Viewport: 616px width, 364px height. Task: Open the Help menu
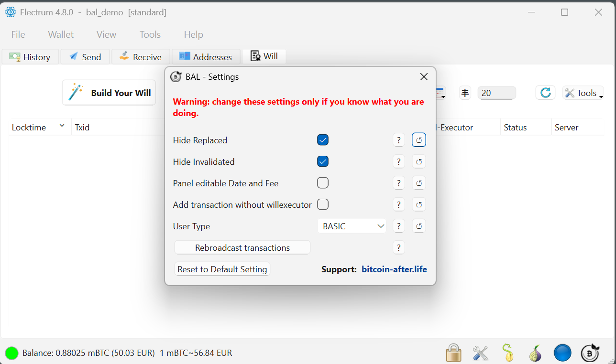[x=194, y=34]
